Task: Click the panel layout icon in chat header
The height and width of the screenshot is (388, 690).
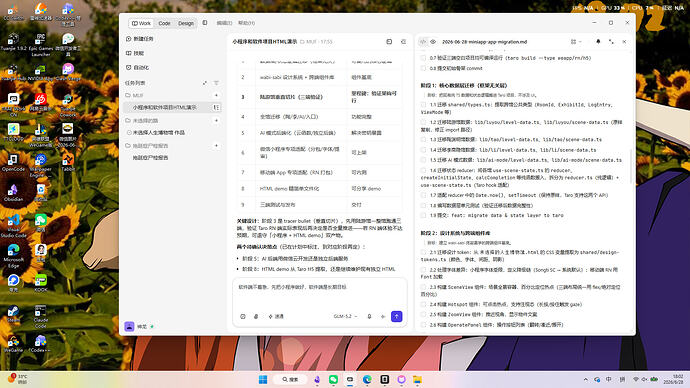Action: pos(389,42)
